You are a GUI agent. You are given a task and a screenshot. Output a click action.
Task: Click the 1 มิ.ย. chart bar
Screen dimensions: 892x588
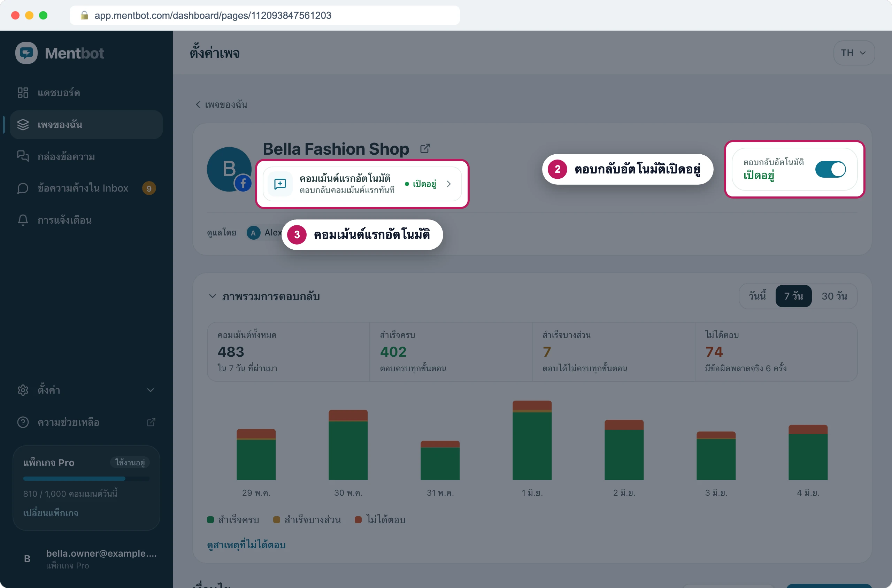pos(532,440)
